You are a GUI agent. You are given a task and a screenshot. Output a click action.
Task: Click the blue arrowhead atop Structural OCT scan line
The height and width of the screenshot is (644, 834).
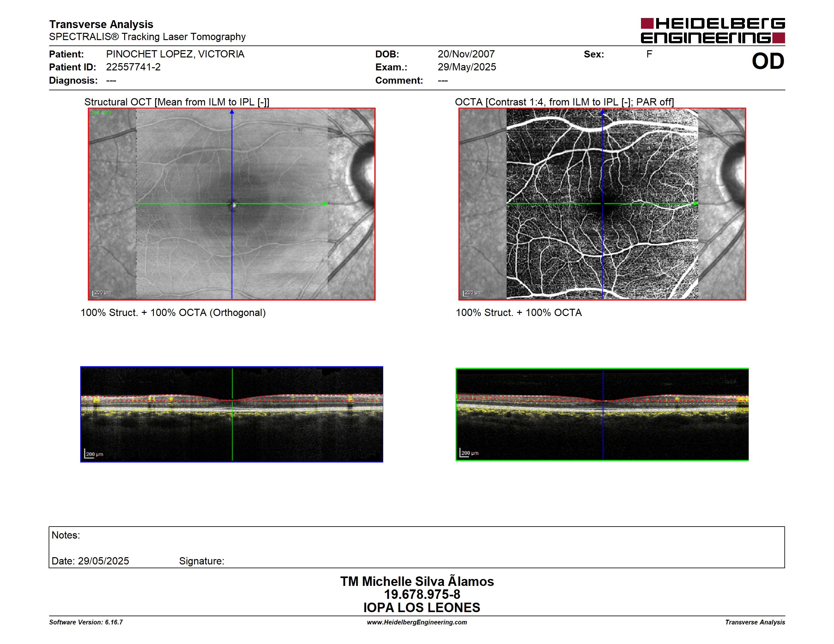point(232,112)
